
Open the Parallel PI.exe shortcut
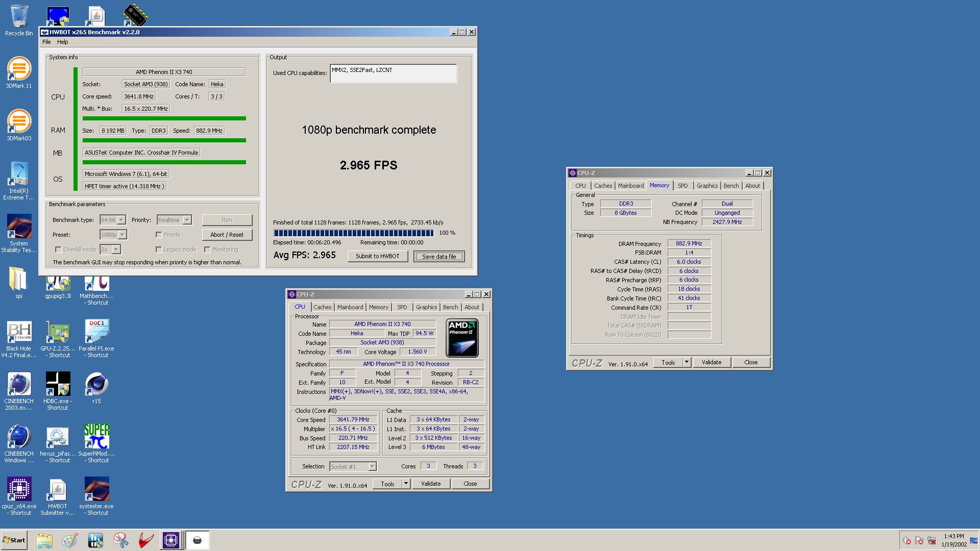pyautogui.click(x=96, y=339)
